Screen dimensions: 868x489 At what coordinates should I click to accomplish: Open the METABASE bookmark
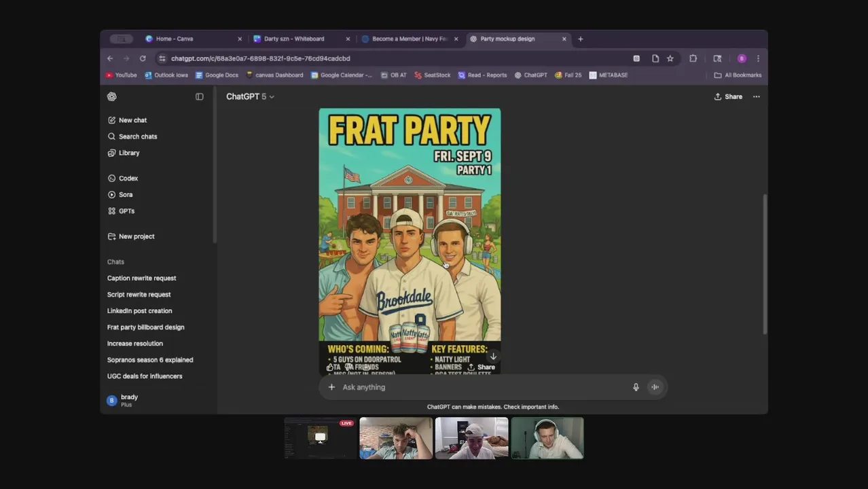coord(608,75)
